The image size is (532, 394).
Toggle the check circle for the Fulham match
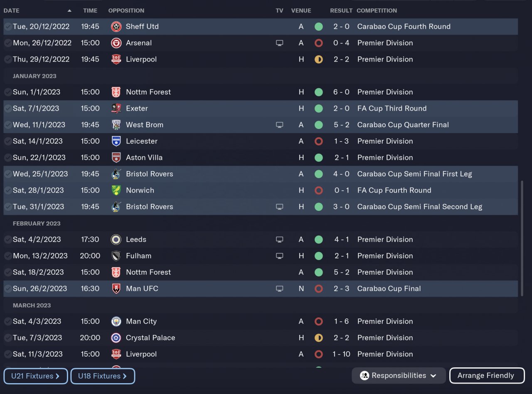pyautogui.click(x=8, y=256)
